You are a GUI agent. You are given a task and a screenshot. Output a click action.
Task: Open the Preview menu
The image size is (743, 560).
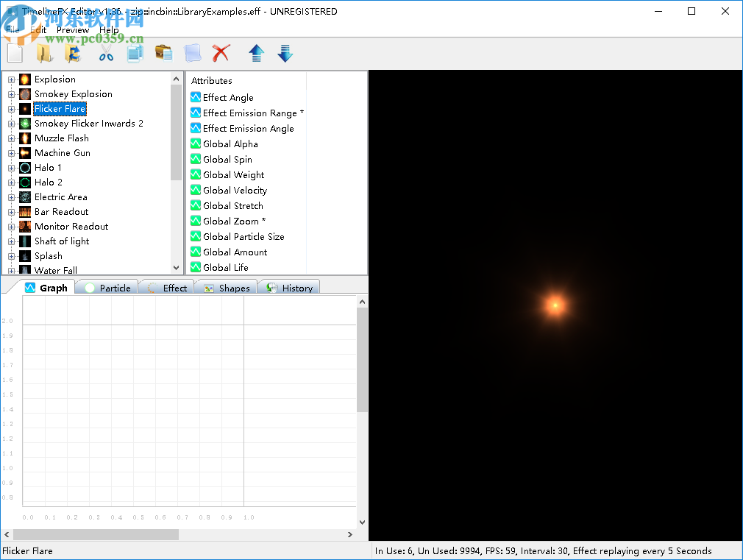pyautogui.click(x=72, y=29)
